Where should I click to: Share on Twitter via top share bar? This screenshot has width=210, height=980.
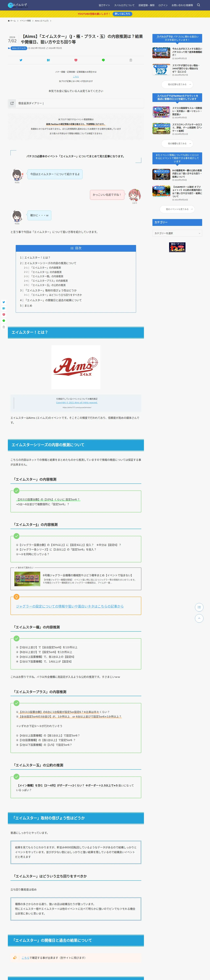(x=21, y=60)
